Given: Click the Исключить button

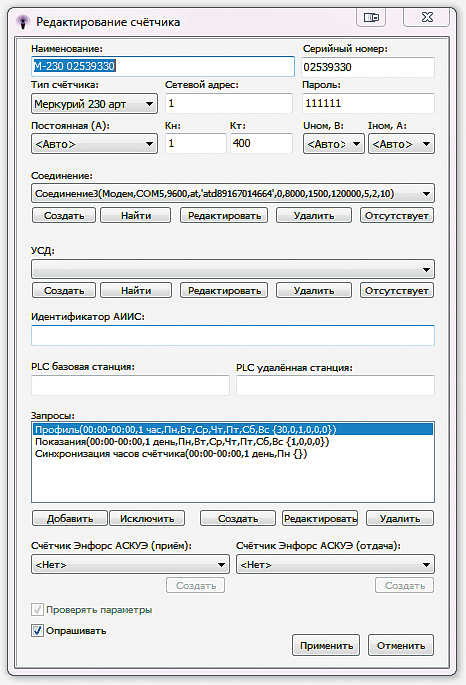Looking at the screenshot, I should [147, 519].
